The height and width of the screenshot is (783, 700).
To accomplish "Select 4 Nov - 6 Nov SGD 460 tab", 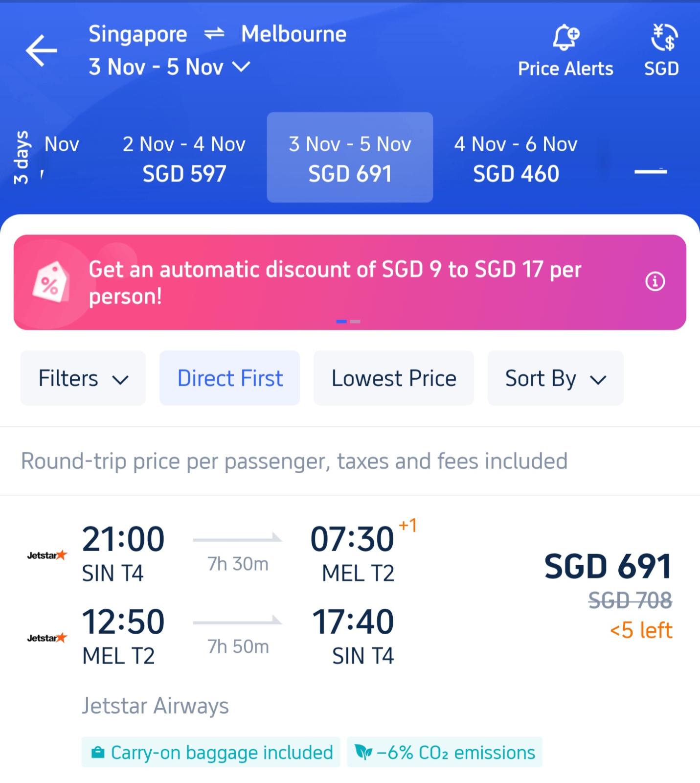I will [516, 159].
